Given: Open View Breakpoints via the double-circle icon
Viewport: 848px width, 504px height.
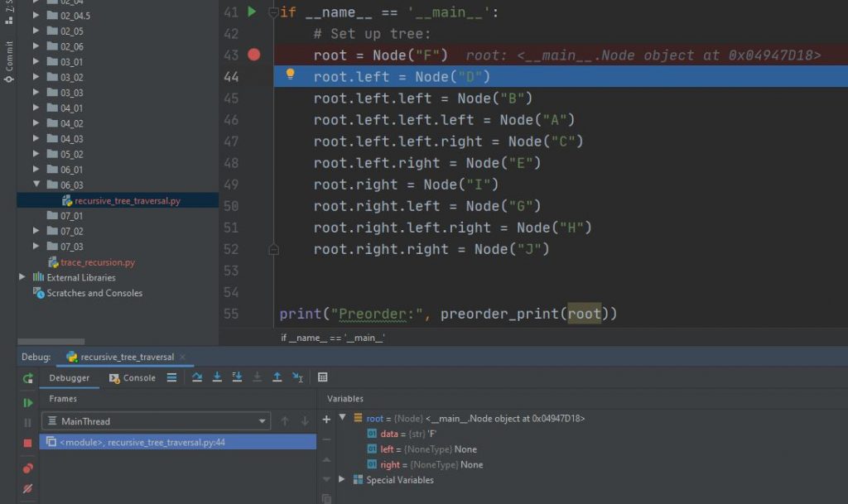Looking at the screenshot, I should point(27,468).
